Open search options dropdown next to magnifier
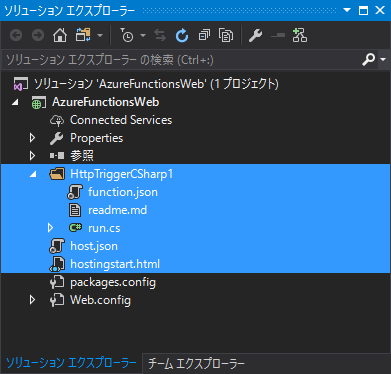The image size is (391, 374). 383,60
